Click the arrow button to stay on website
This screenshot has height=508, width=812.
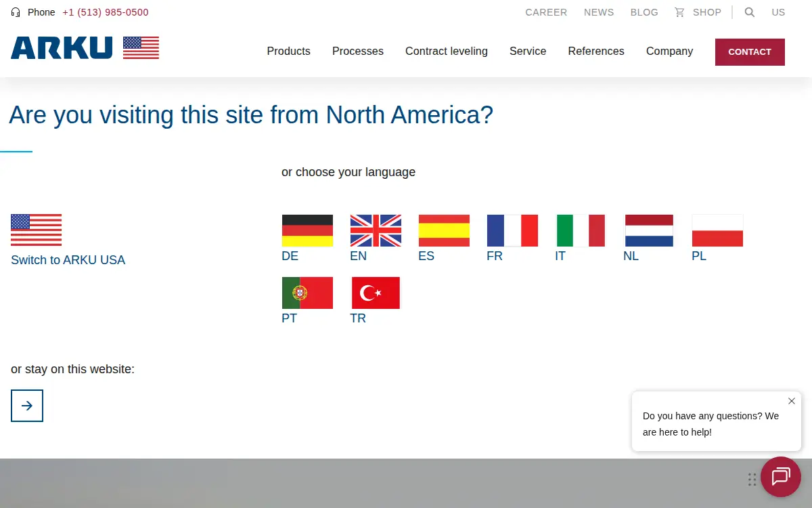coord(27,406)
